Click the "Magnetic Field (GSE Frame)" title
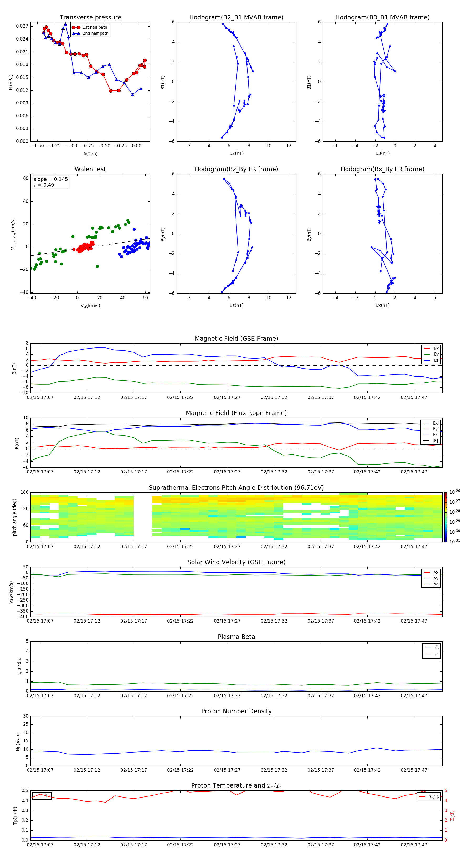The width and height of the screenshot is (473, 868). [236, 338]
